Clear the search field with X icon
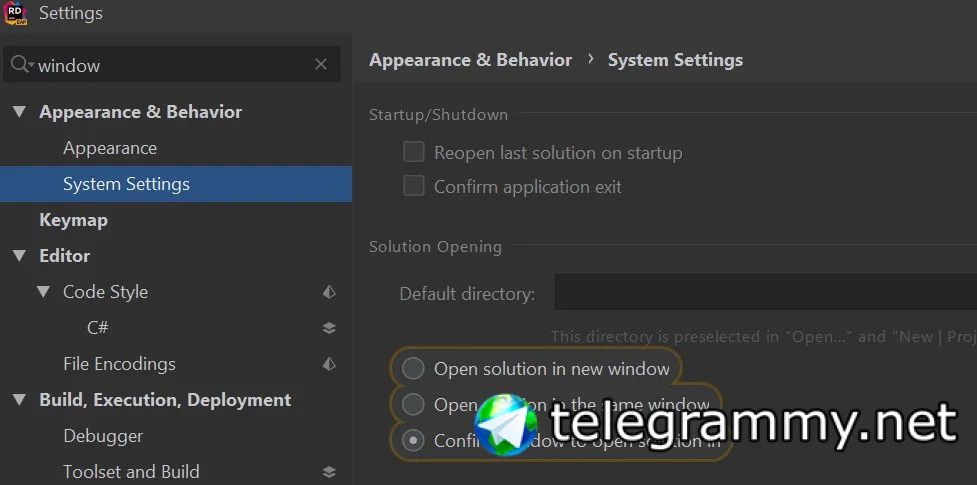The width and height of the screenshot is (977, 485). coord(321,65)
